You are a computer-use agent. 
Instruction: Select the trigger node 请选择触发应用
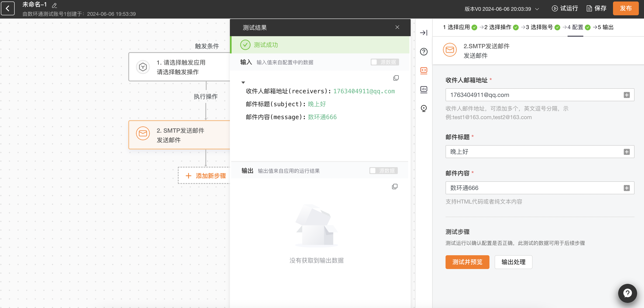tap(179, 67)
